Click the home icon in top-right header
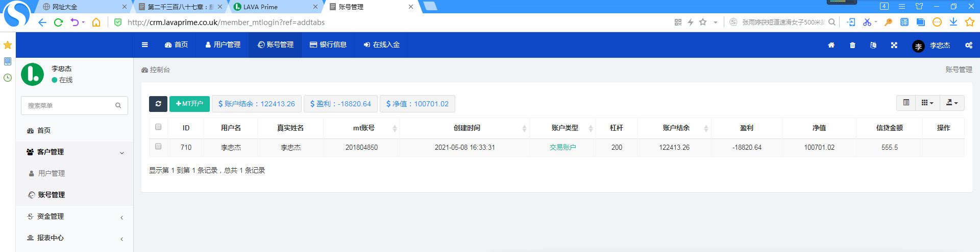 click(831, 45)
